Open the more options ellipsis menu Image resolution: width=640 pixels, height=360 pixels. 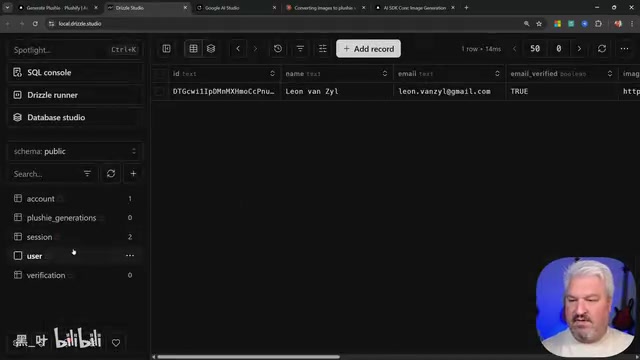624,49
